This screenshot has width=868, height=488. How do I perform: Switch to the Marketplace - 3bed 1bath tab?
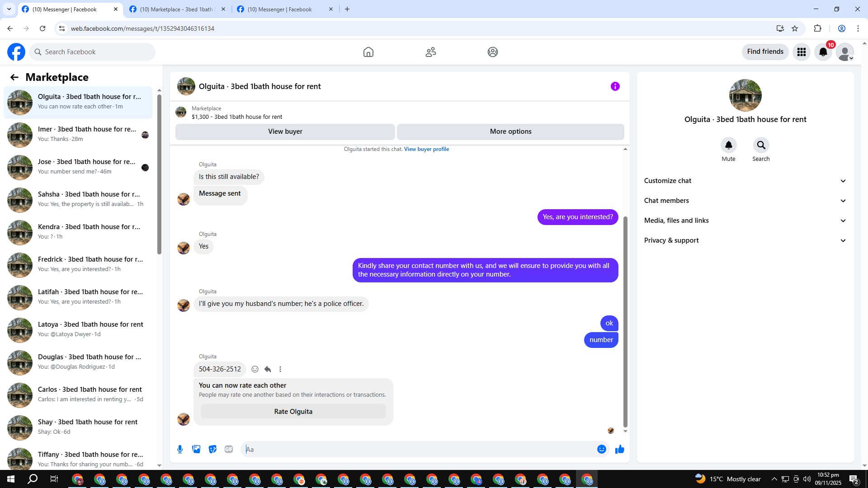point(177,9)
